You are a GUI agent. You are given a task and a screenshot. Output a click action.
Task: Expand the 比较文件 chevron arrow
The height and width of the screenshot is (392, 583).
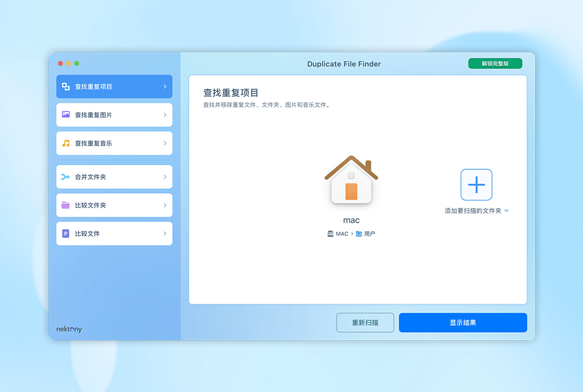pyautogui.click(x=165, y=234)
